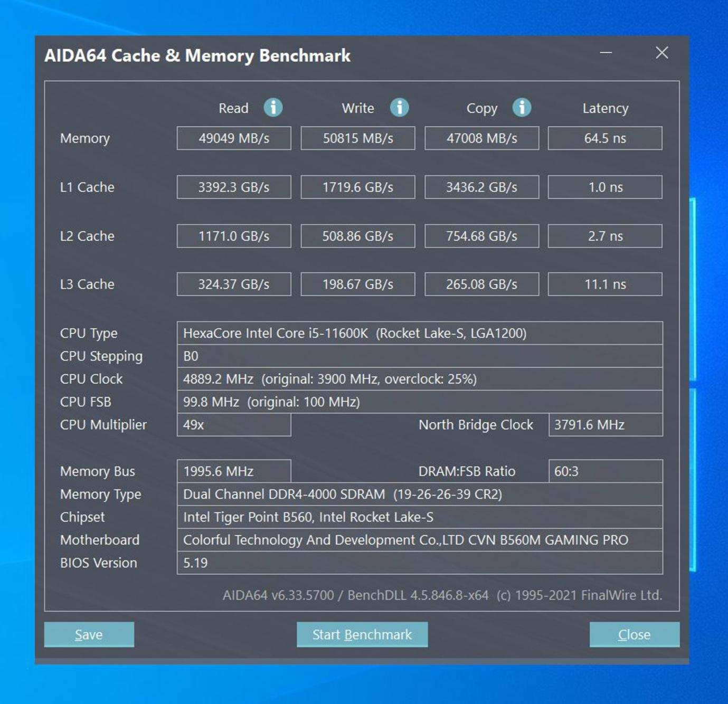The height and width of the screenshot is (704, 728).
Task: Click the CPU FSB field 99.8 MHz
Action: pos(420,402)
